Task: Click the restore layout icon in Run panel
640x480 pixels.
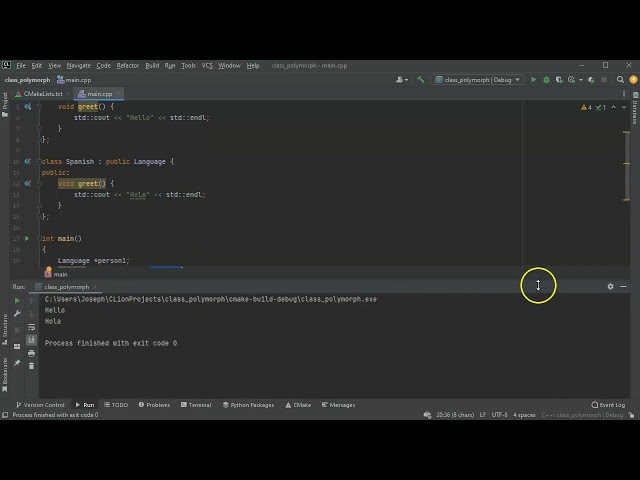Action: 17,347
